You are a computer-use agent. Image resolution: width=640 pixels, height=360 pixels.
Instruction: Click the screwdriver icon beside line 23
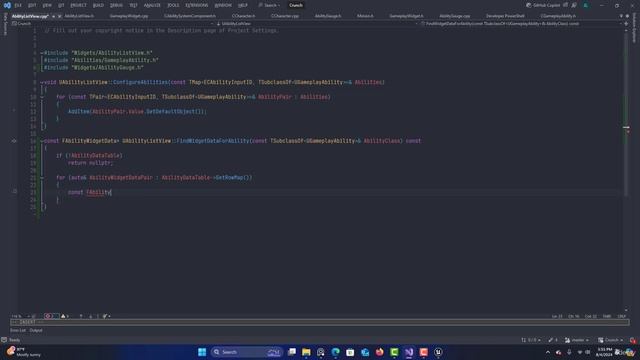click(15, 191)
